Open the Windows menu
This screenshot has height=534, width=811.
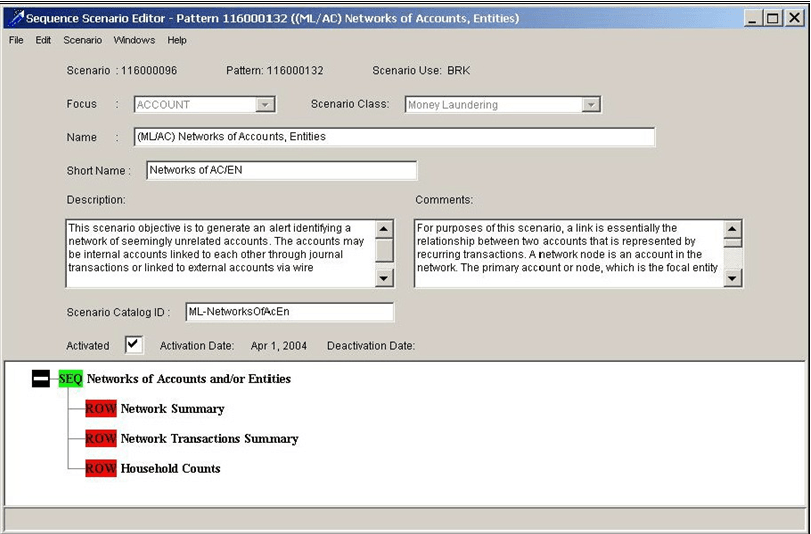[x=134, y=40]
